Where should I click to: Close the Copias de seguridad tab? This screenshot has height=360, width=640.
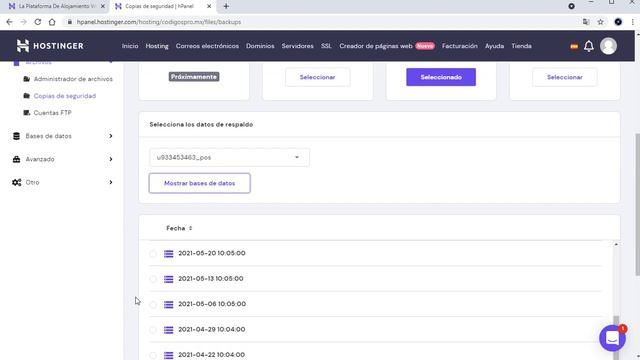click(x=209, y=6)
